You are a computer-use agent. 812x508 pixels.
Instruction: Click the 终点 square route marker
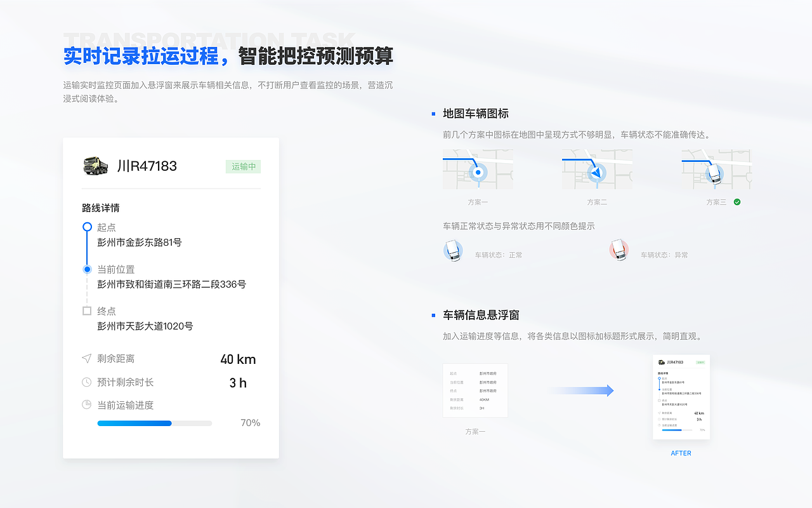click(87, 311)
